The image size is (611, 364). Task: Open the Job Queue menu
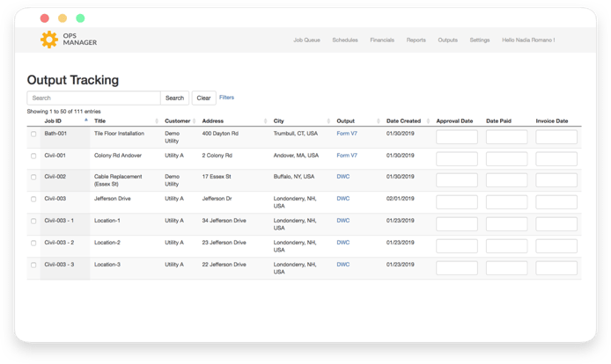point(306,40)
